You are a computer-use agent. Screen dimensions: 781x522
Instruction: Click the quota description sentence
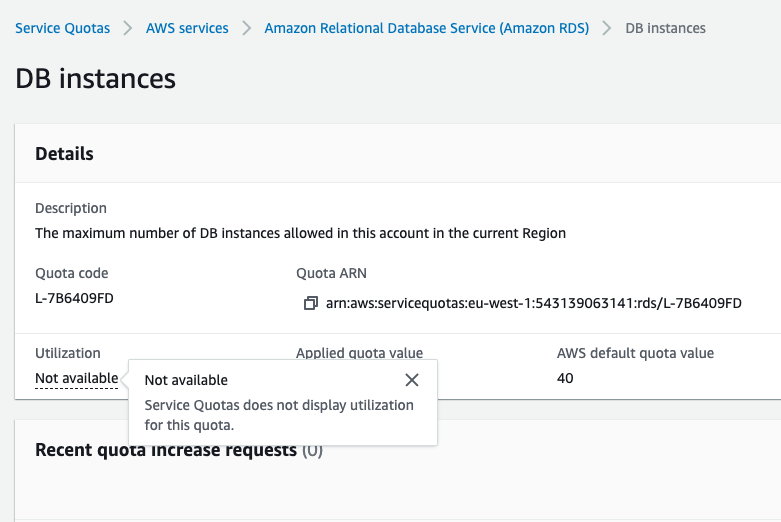point(300,233)
